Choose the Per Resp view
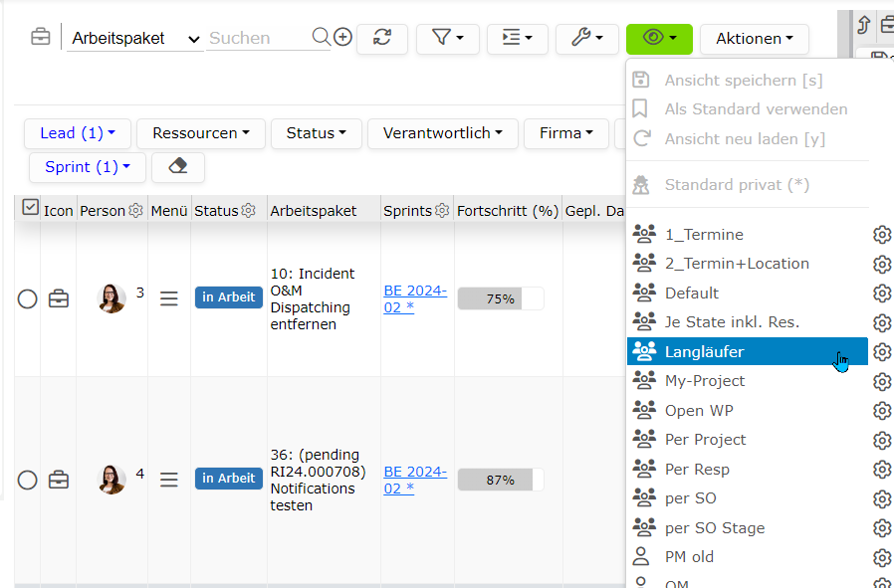 tap(747, 469)
